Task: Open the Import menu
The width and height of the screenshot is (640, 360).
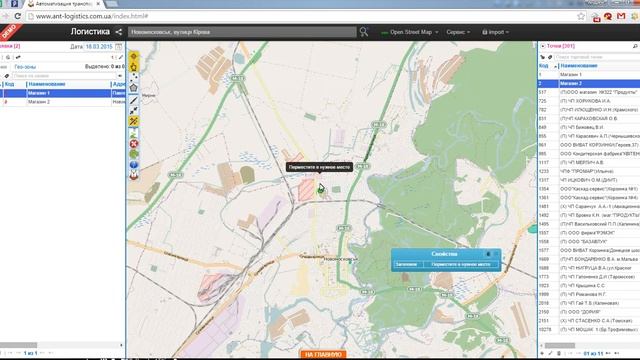Action: point(496,32)
